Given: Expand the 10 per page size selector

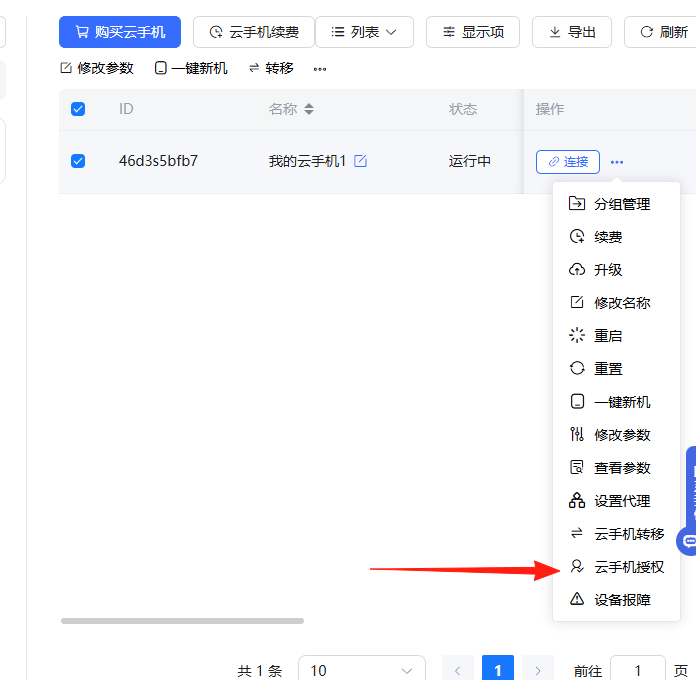Looking at the screenshot, I should point(361,671).
